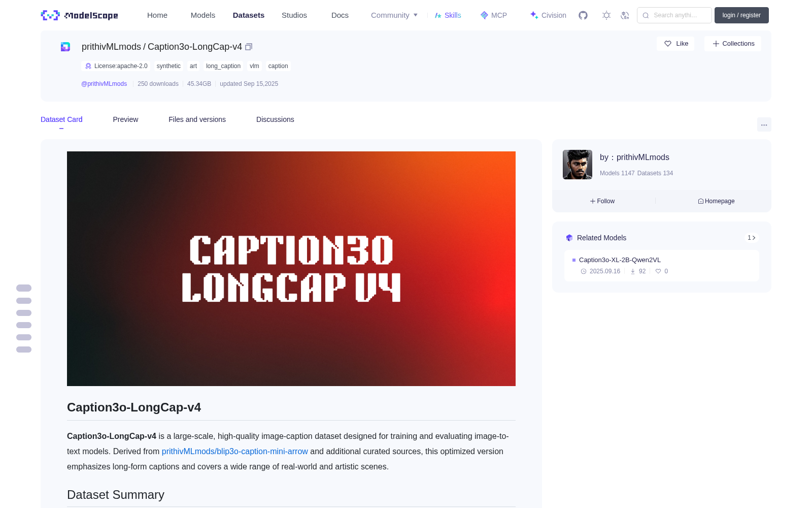
Task: Click the heart icon in Like button
Action: pos(668,44)
